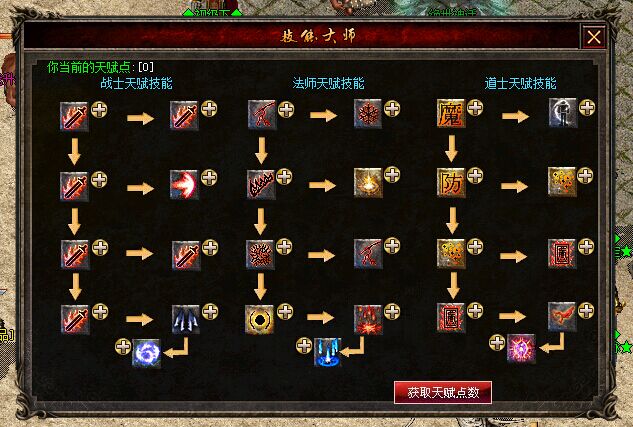Select the blue ice pillar final mage skill

(x=327, y=352)
